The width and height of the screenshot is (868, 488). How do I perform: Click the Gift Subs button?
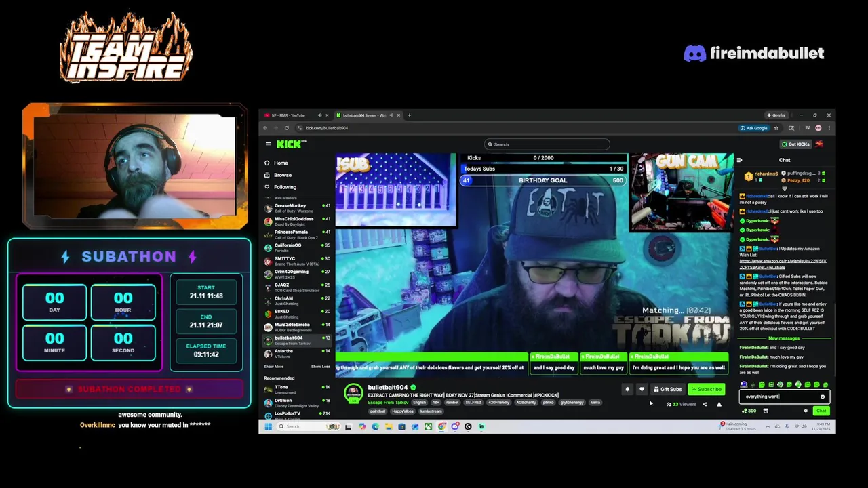667,390
